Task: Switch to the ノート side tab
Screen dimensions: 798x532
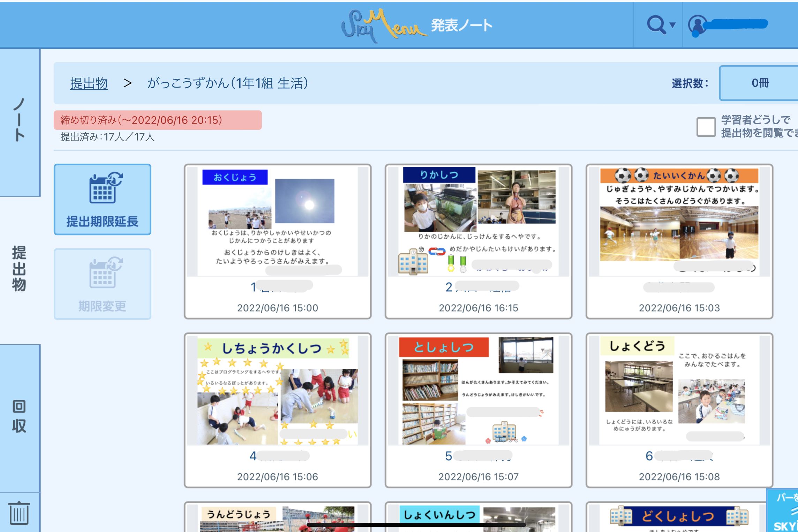Action: pyautogui.click(x=20, y=120)
